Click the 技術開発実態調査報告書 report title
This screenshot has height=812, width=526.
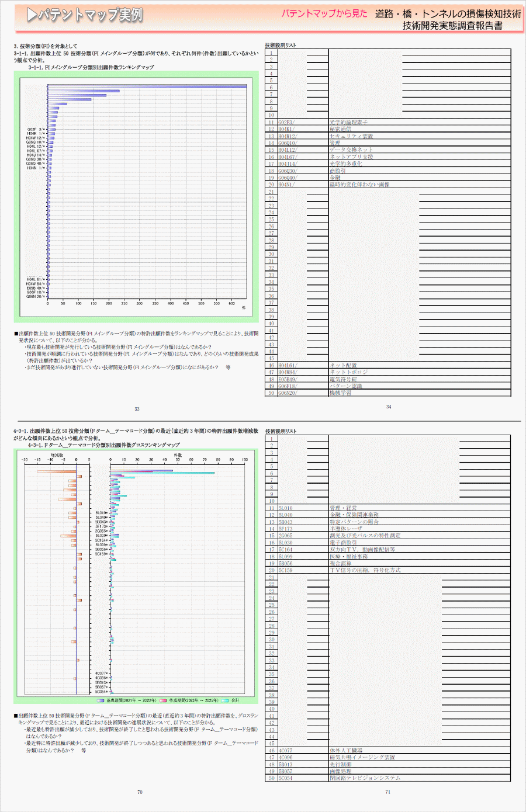(x=452, y=26)
